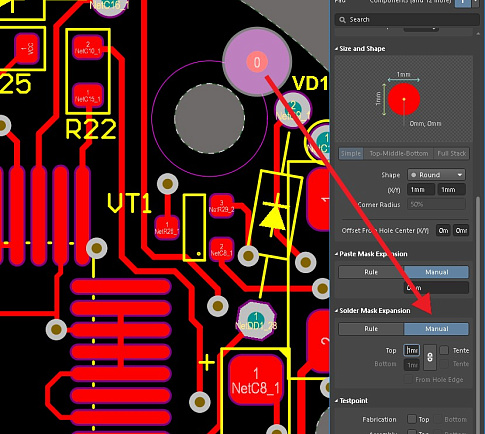Switch to Top-Middle-Bottom pad stack tab
This screenshot has width=485, height=434.
(398, 154)
